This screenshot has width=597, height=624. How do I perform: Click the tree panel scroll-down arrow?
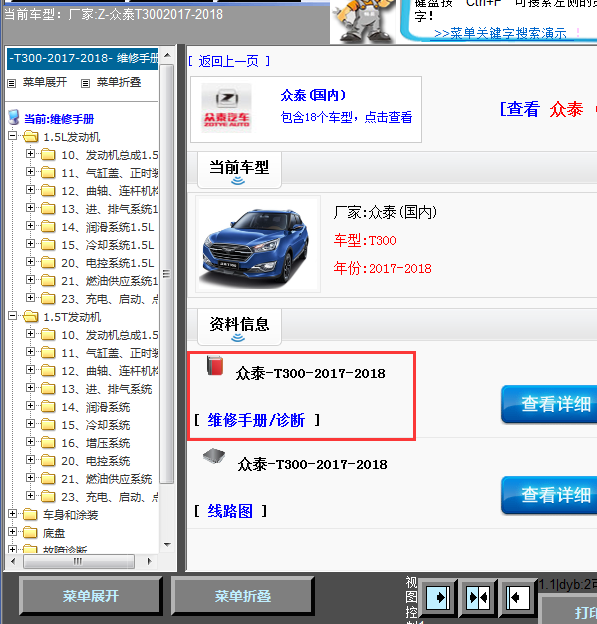point(168,544)
